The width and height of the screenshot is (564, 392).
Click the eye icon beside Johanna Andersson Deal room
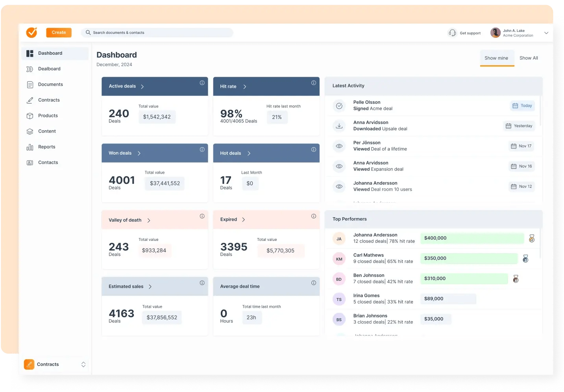(339, 187)
